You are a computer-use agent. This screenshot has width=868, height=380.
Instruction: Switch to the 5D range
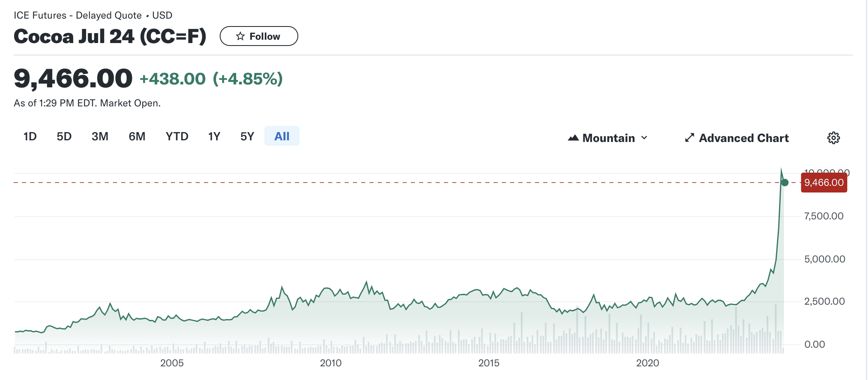point(64,136)
